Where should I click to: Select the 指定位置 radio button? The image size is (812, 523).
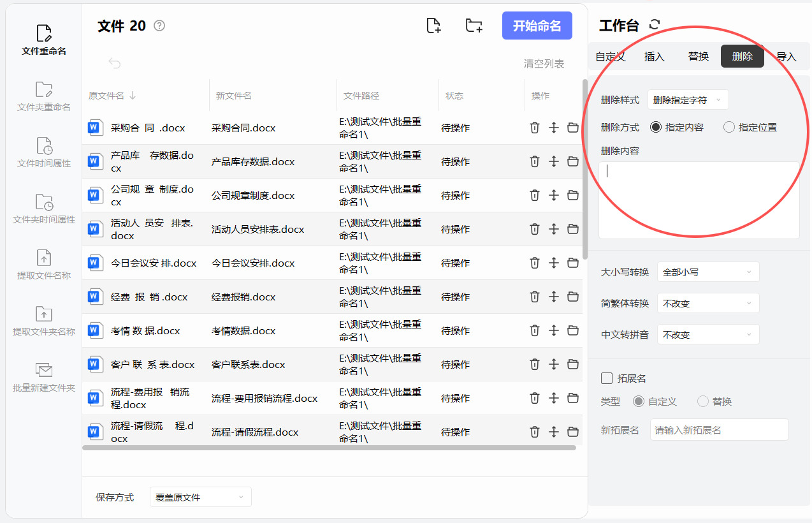click(729, 127)
